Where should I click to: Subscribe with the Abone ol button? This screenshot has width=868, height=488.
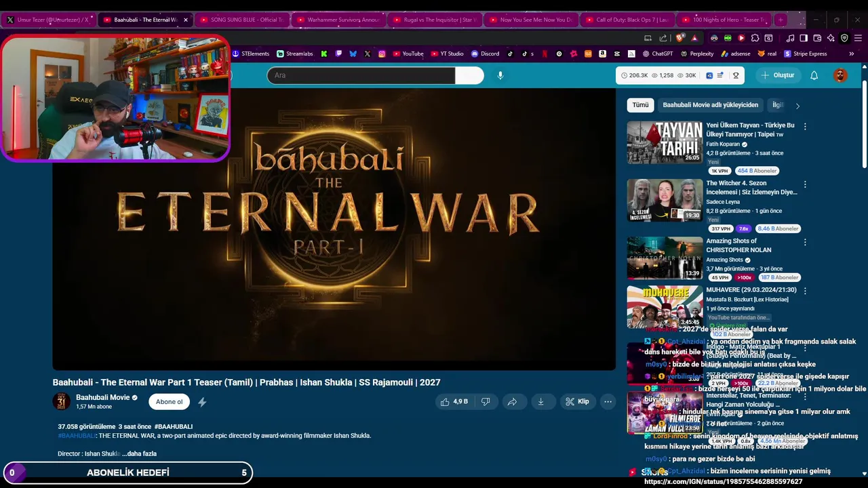click(x=169, y=402)
